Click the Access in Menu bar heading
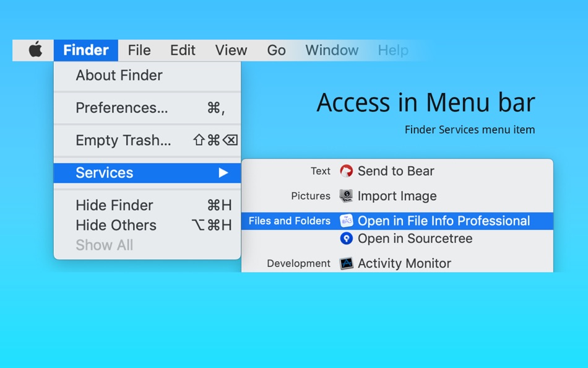The image size is (588, 368). [426, 102]
